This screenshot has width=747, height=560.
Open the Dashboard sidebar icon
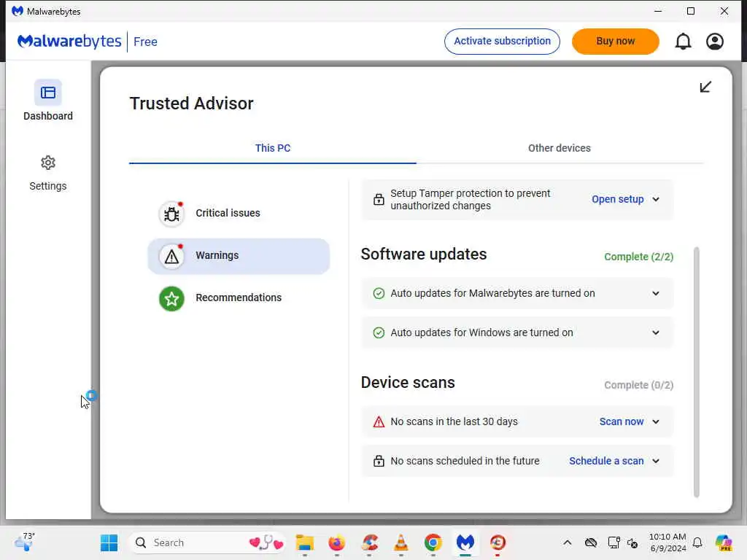[47, 93]
